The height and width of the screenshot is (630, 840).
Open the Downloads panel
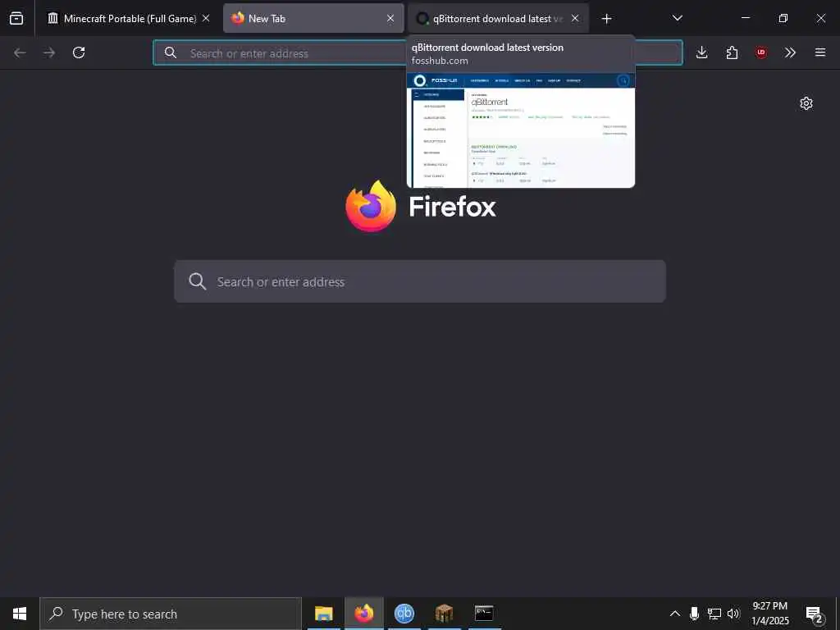click(702, 52)
